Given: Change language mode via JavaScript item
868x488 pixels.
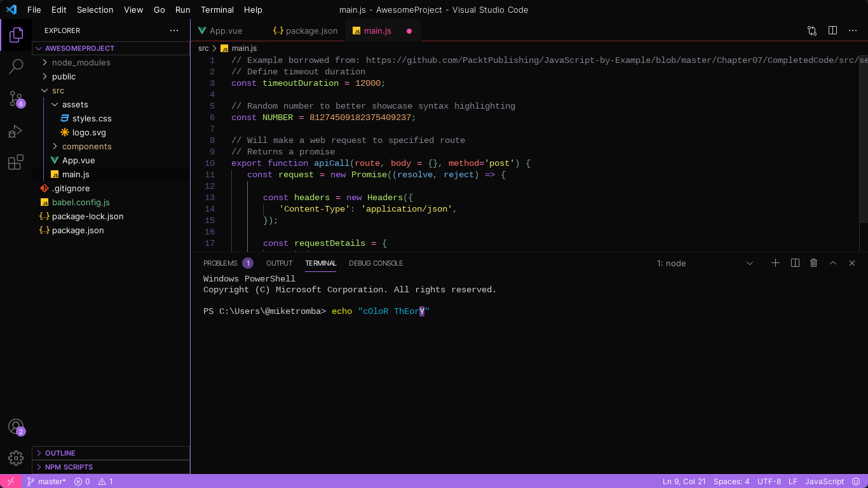Looking at the screenshot, I should point(825,482).
